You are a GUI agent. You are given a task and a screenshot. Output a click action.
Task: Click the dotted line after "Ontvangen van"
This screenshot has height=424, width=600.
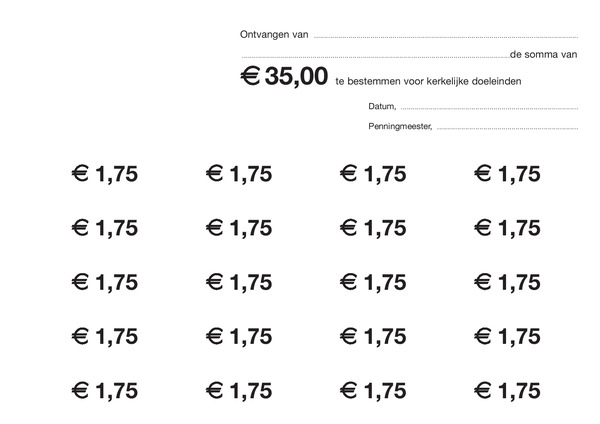[446, 37]
